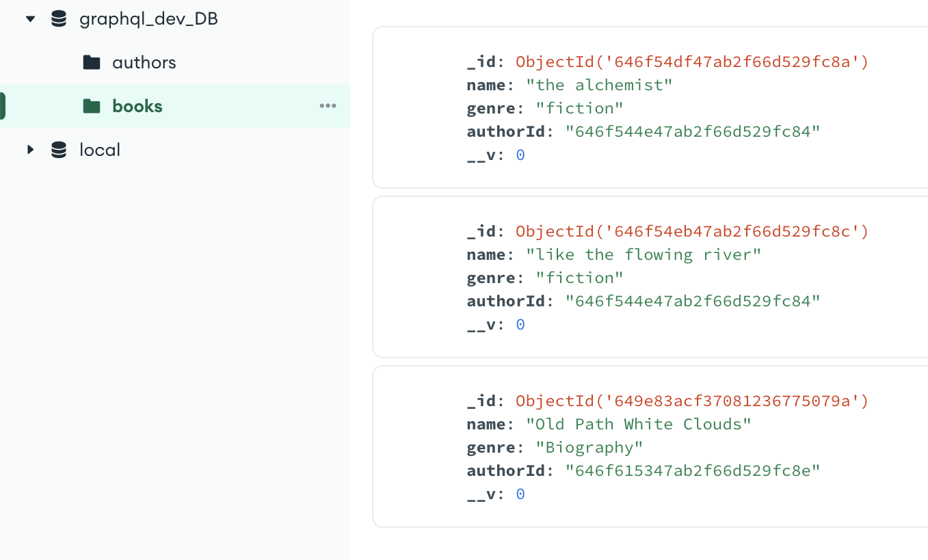Image resolution: width=928 pixels, height=560 pixels.
Task: Select the local database name
Action: (100, 150)
